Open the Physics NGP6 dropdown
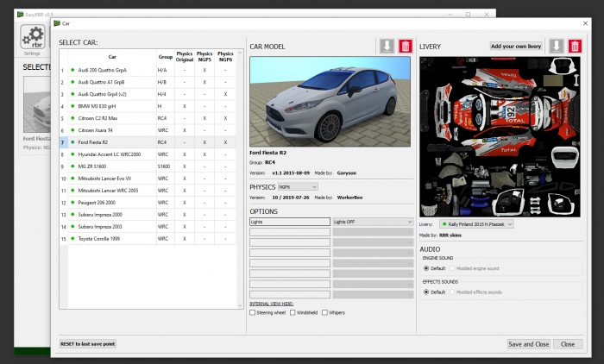Image resolution: width=604 pixels, height=364 pixels. coord(298,187)
